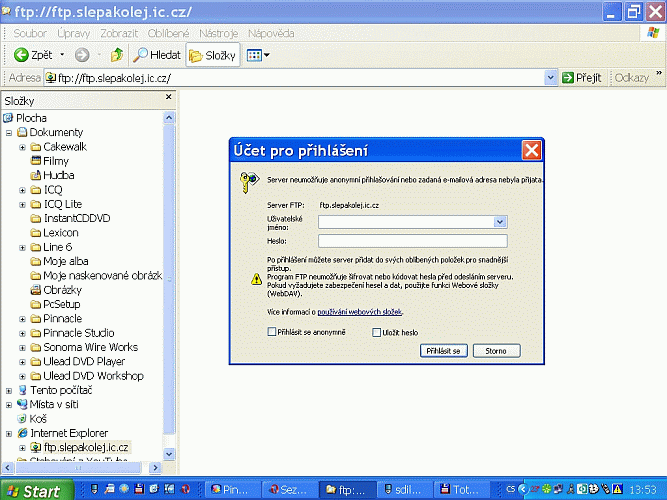Toggle the Složky folders panel button
This screenshot has width=667, height=500.
click(x=212, y=55)
